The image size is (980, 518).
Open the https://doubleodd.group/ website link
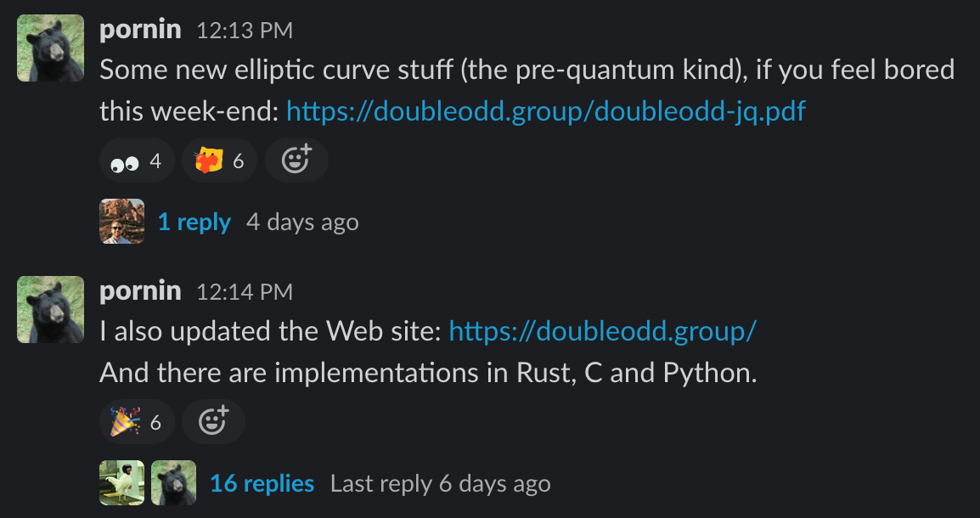click(603, 331)
